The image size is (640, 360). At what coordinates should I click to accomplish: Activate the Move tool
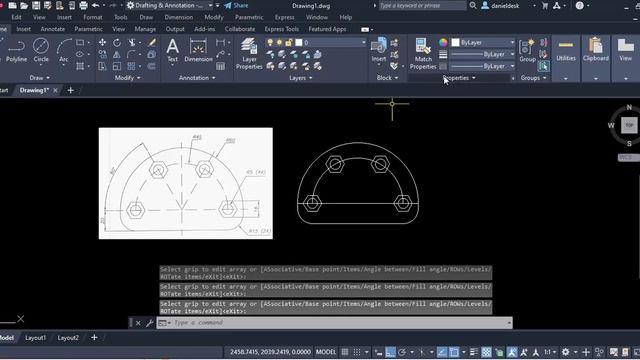pyautogui.click(x=102, y=42)
